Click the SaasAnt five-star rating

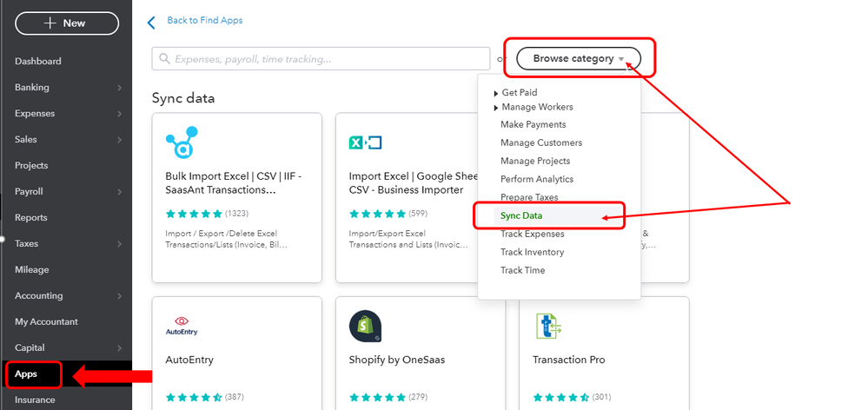pyautogui.click(x=194, y=214)
